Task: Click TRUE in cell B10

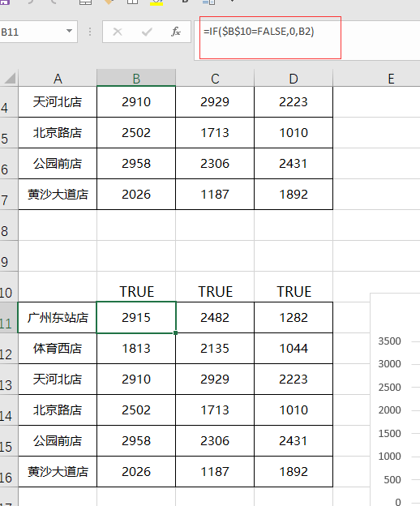Action: pyautogui.click(x=137, y=292)
